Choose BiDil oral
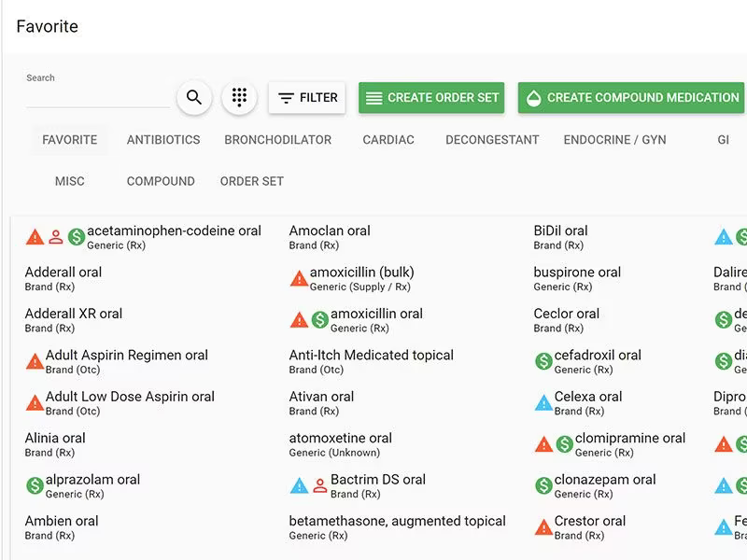The image size is (747, 560). [x=561, y=237]
